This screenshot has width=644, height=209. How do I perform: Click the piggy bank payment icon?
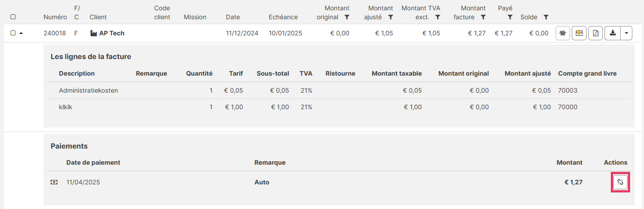pyautogui.click(x=563, y=33)
